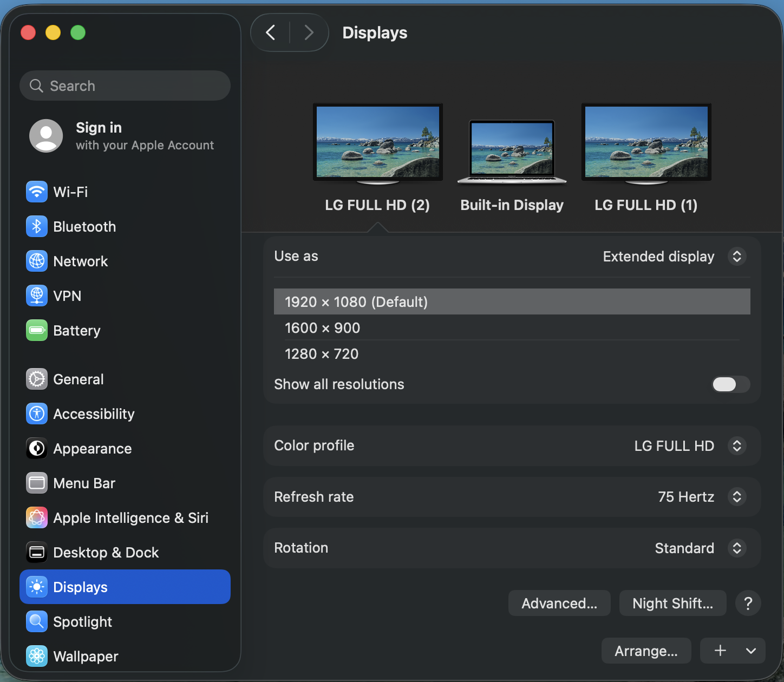Viewport: 784px width, 682px height.
Task: Open the Desktop & Dock settings pane
Action: [106, 553]
